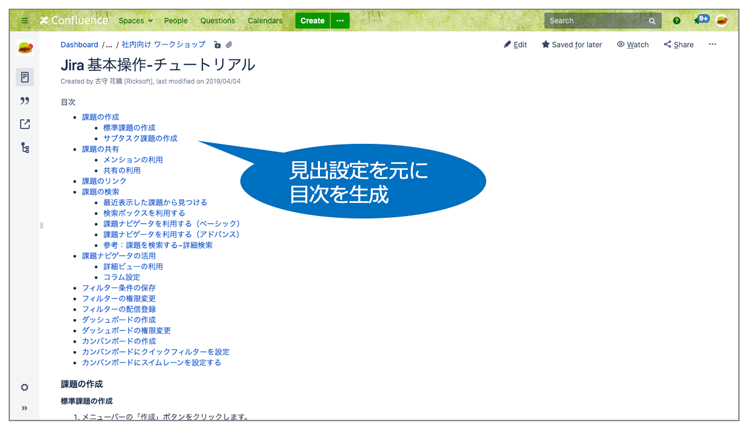Expand the breadcrumb ellipsis
Image resolution: width=750 pixels, height=428 pixels.
click(109, 45)
